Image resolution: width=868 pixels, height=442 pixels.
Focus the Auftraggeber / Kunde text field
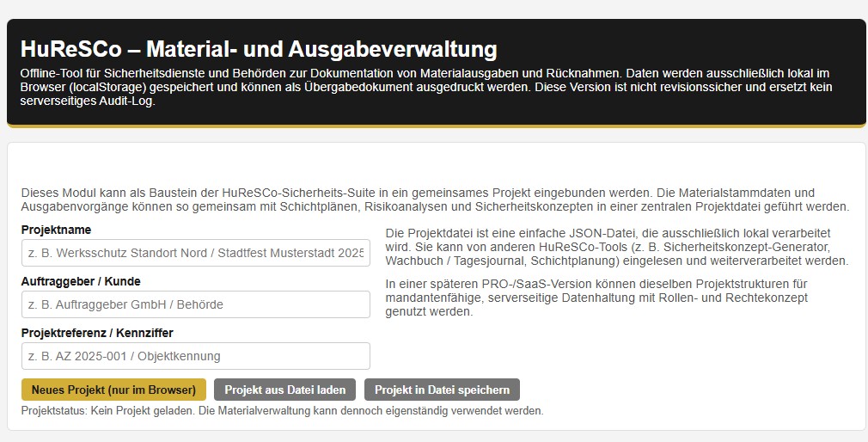(195, 304)
